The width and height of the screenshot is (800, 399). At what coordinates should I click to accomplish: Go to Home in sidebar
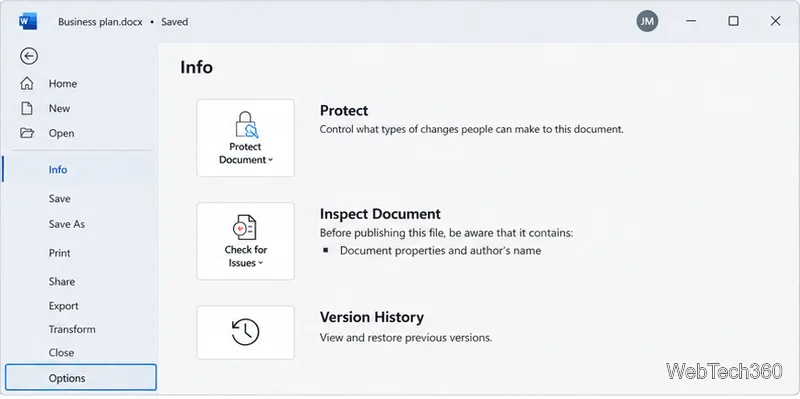63,84
